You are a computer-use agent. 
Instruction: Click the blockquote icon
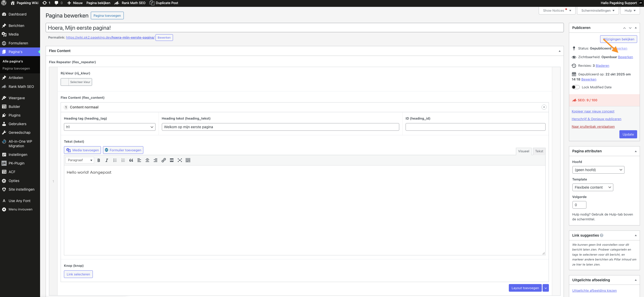(x=131, y=160)
